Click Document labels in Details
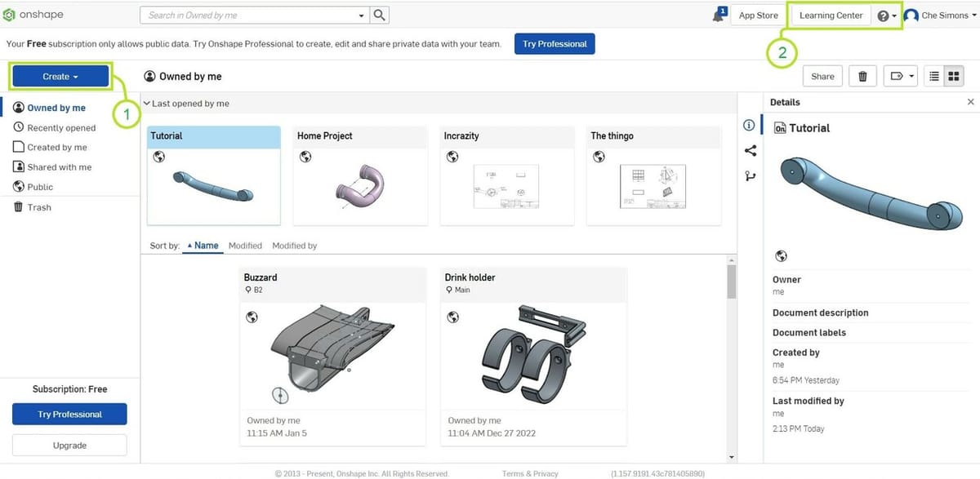 (x=808, y=333)
